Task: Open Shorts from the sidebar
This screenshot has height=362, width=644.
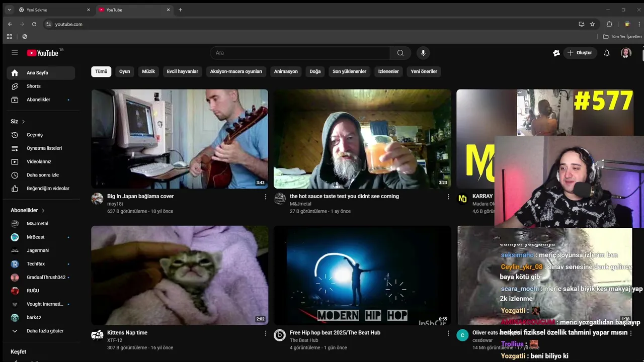Action: pyautogui.click(x=41, y=86)
